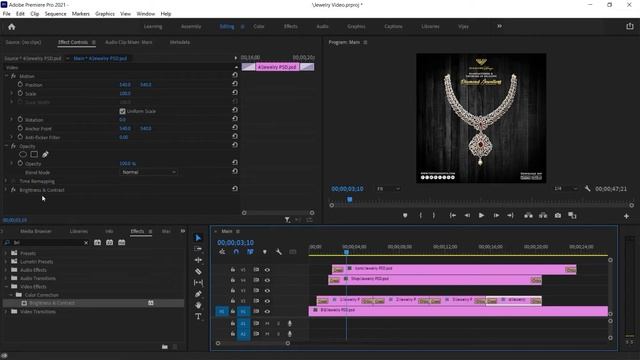Expand the Presets folder in Effects

6,253
